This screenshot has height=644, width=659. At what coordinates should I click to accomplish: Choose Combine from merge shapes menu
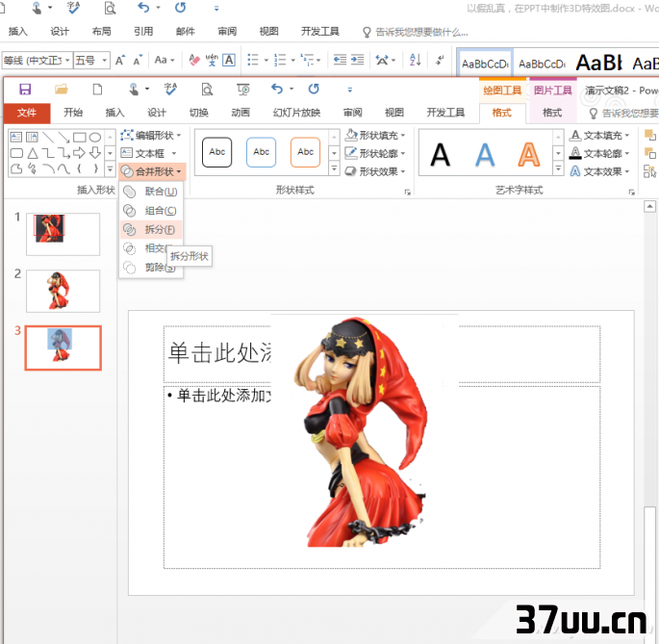tap(151, 210)
